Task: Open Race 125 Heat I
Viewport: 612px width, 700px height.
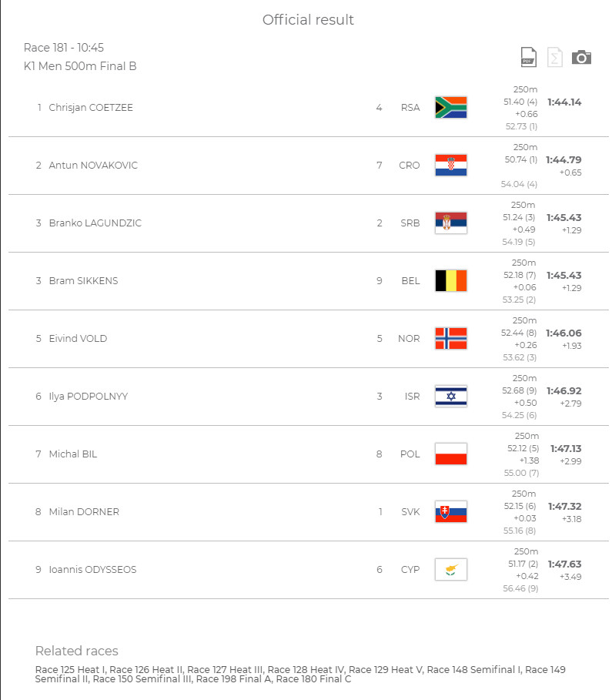Action: tap(70, 670)
